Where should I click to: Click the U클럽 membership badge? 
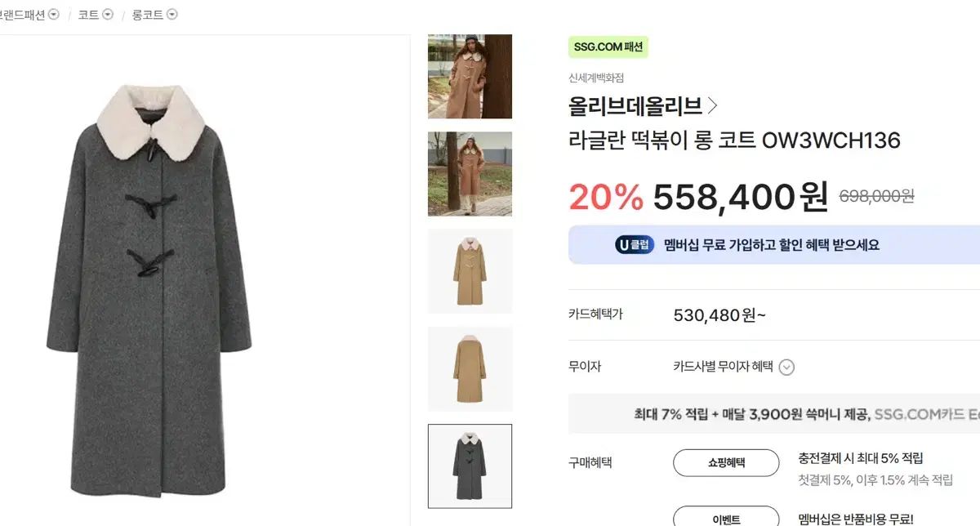pos(635,245)
